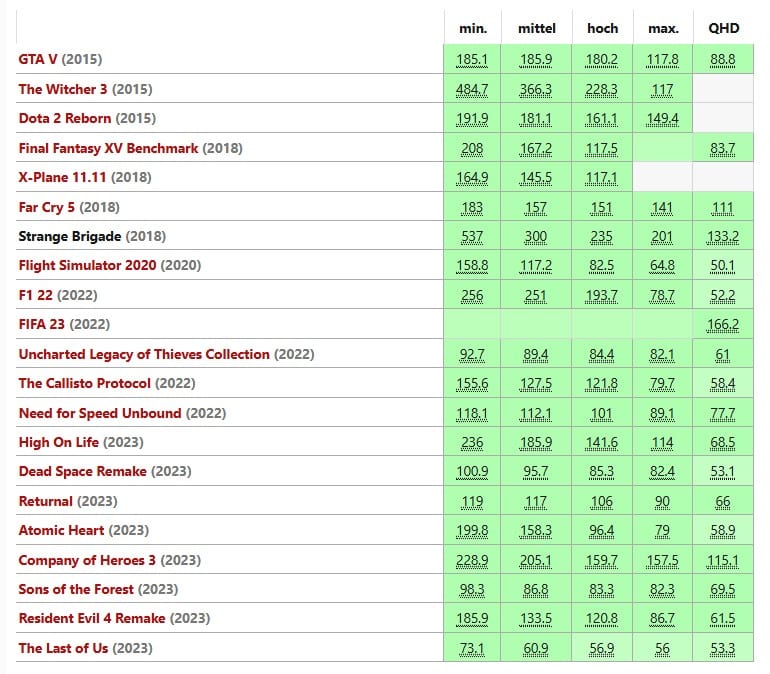Open Company of Heroes 3 link
The width and height of the screenshot is (770, 674).
(87, 560)
